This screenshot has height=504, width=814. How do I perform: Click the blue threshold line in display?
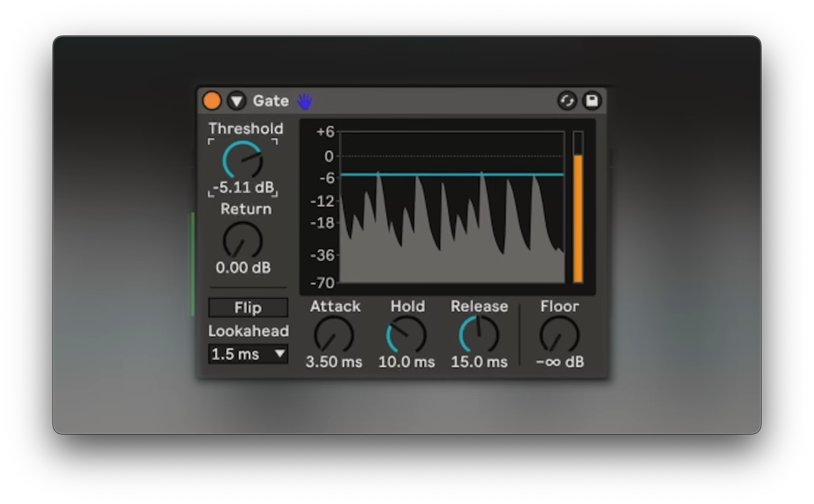click(x=452, y=174)
